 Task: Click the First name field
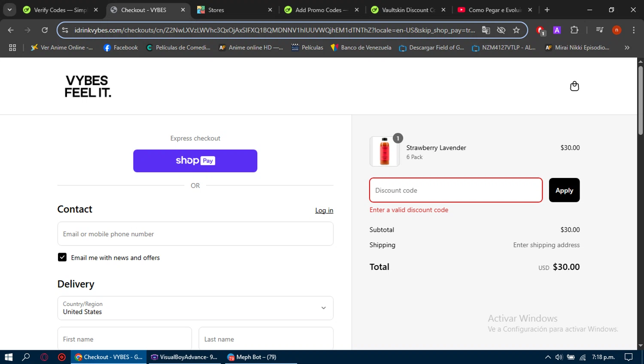[x=125, y=339]
